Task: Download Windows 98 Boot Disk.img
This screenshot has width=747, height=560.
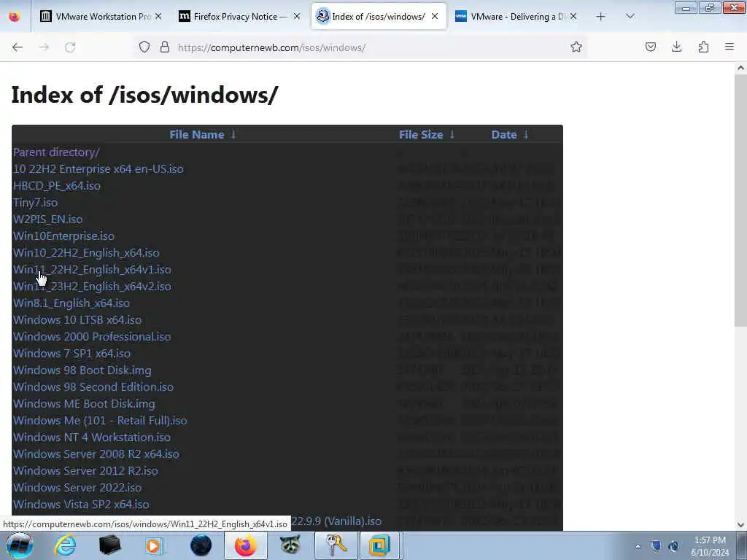Action: click(82, 370)
